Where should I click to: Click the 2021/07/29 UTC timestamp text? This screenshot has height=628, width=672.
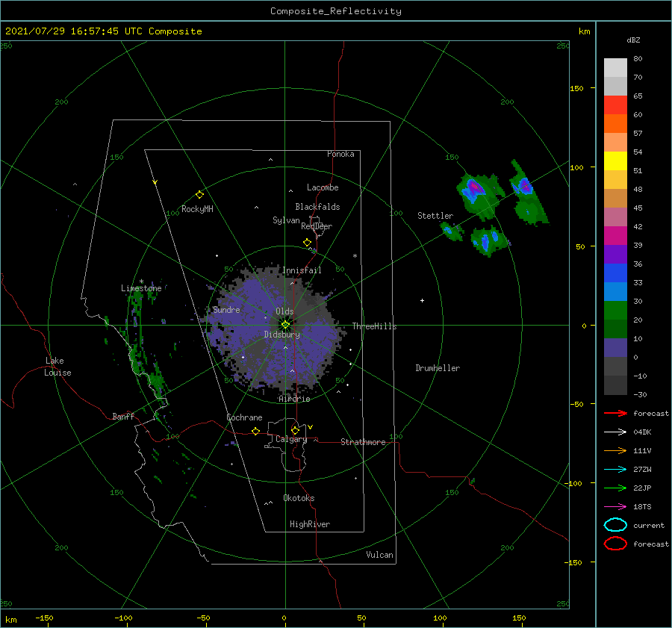(x=103, y=31)
